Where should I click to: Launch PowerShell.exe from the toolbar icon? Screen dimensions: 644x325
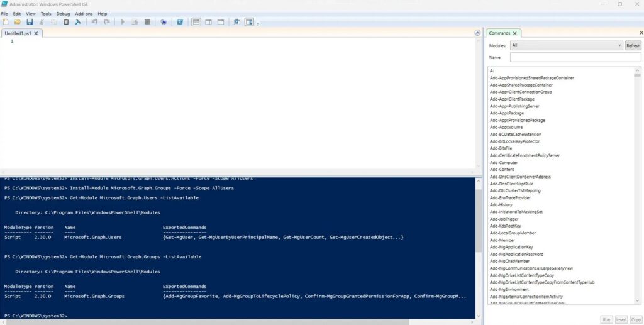(x=179, y=22)
